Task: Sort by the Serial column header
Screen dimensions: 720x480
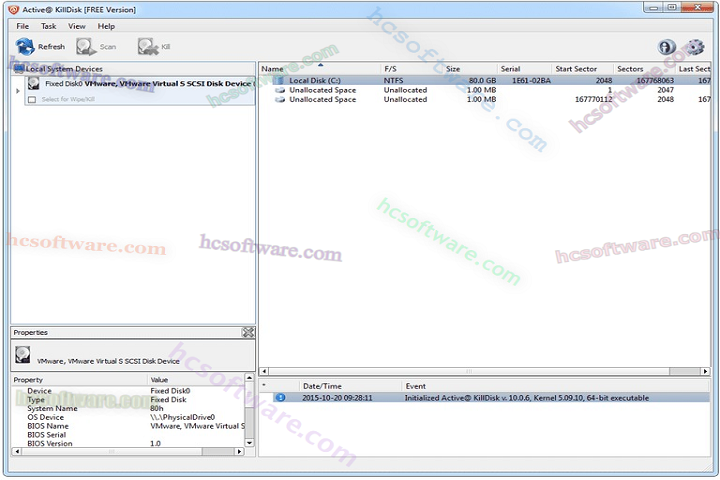Action: coord(525,69)
